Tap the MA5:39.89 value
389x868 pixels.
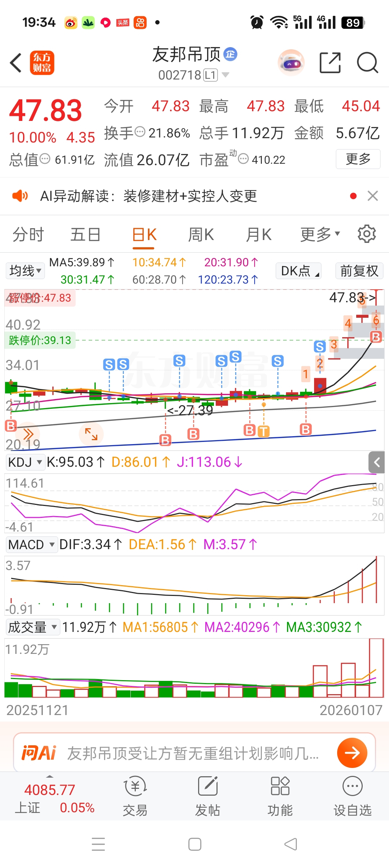click(x=81, y=262)
